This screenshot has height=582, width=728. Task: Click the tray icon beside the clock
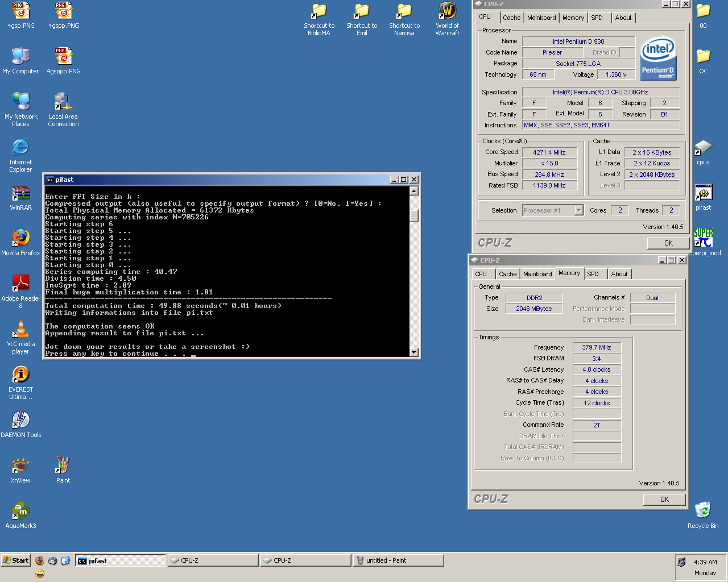tap(681, 562)
